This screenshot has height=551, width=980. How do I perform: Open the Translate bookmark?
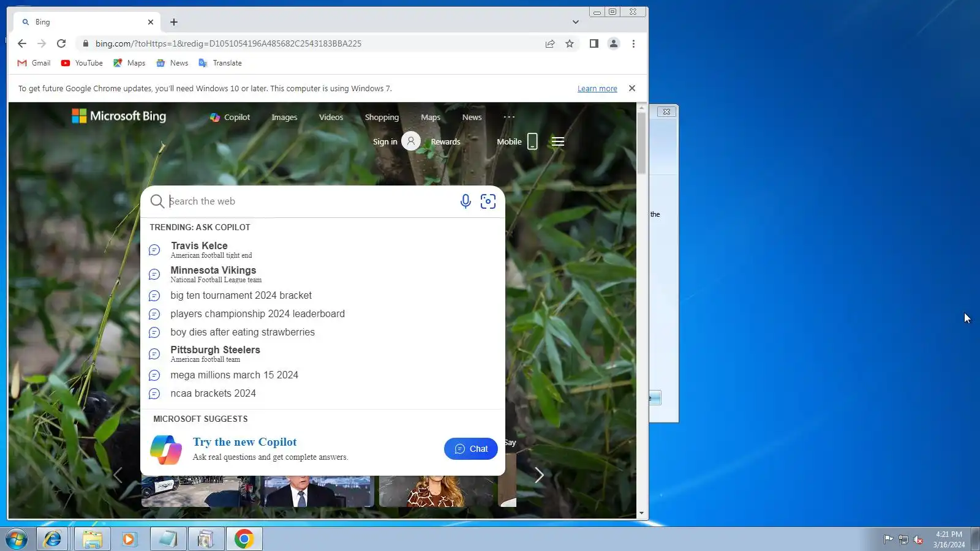pyautogui.click(x=221, y=63)
